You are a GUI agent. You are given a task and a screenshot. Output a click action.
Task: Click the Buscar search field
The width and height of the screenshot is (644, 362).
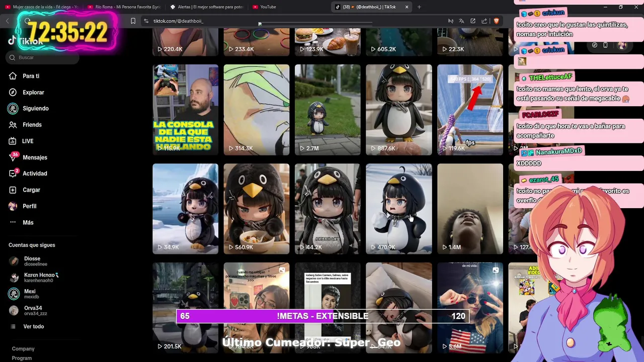[43, 58]
